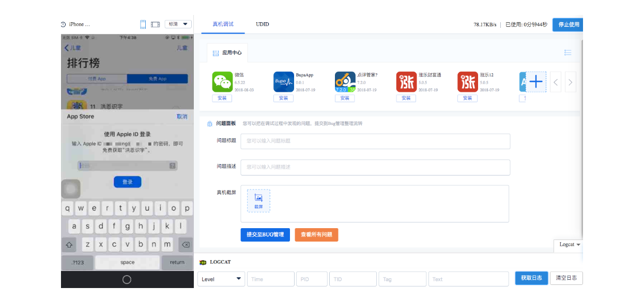Screen dimensions: 644x303
Task: Switch to 真机调试 tab
Action: tap(223, 24)
